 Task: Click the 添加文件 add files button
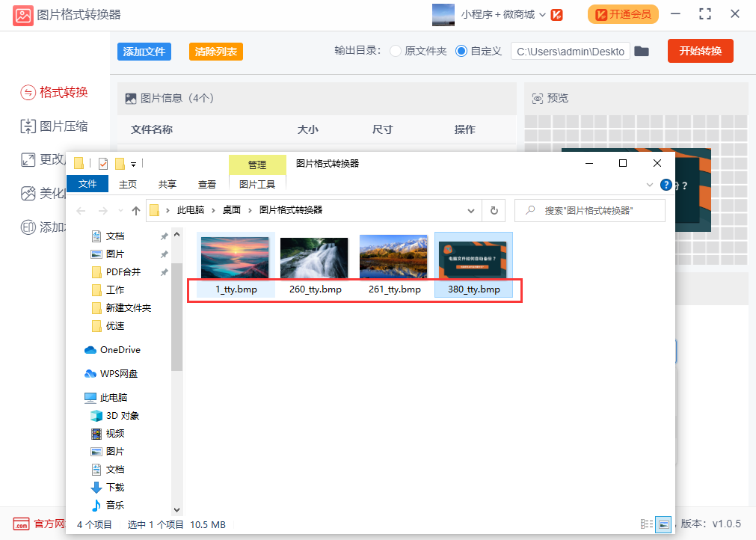144,51
